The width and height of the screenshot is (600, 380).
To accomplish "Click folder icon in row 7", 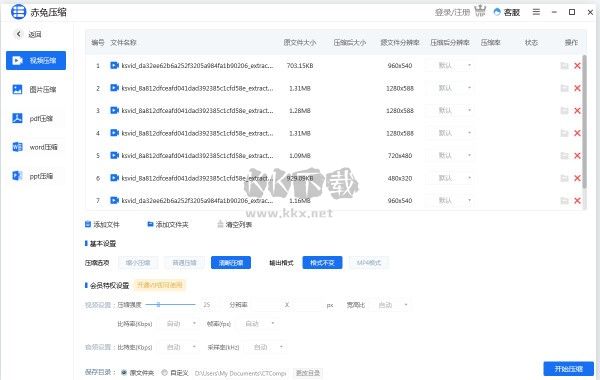I will point(564,201).
